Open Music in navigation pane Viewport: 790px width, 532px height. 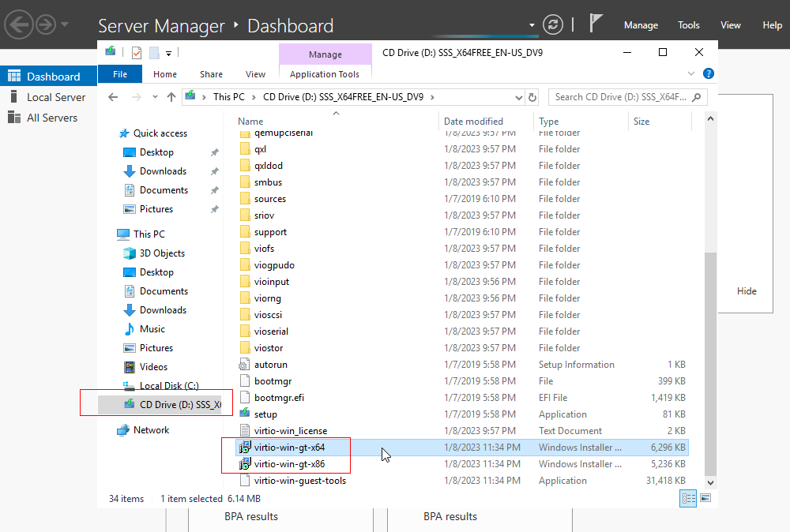(152, 328)
